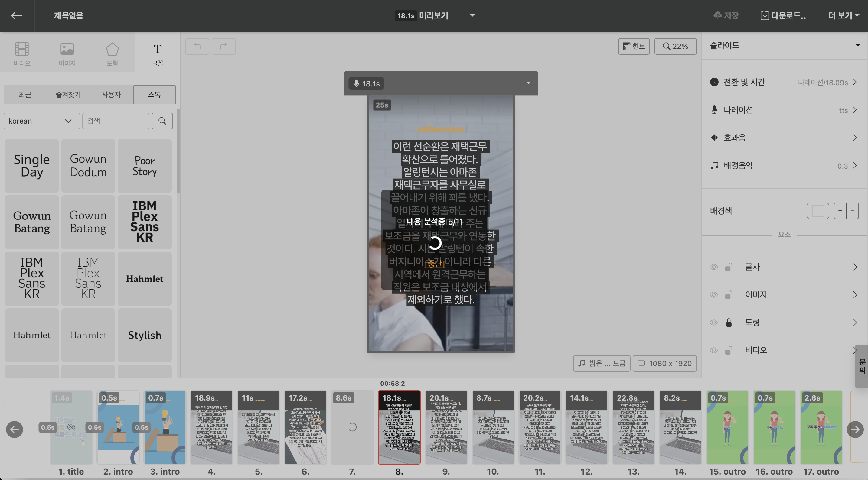Open the korean language dropdown
The height and width of the screenshot is (480, 868).
[41, 121]
